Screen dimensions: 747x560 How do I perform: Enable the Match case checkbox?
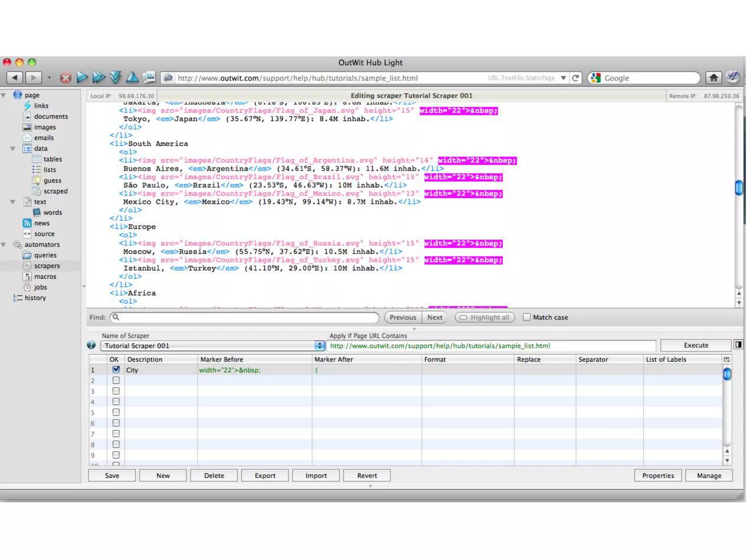pyautogui.click(x=527, y=317)
